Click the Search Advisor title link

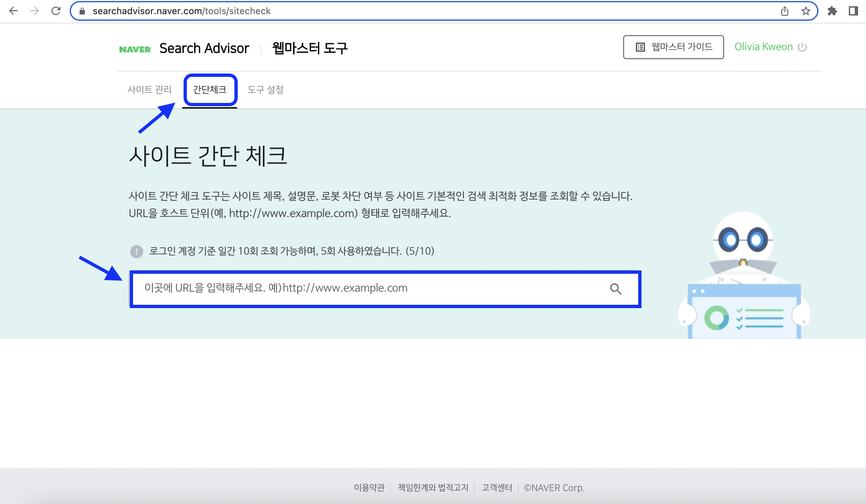(x=204, y=48)
